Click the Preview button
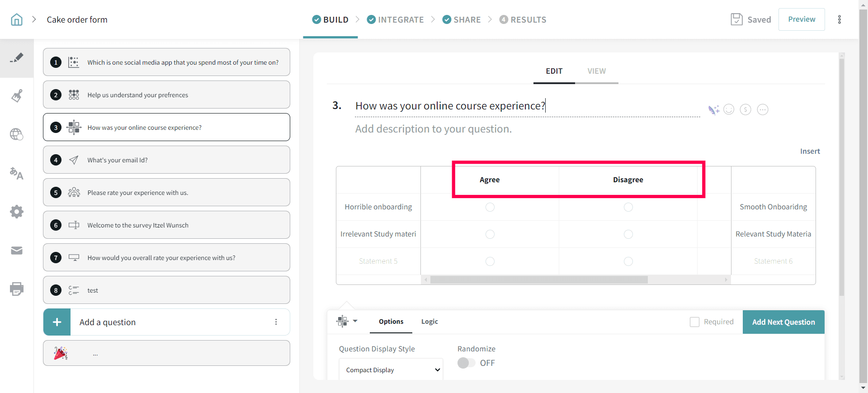This screenshot has height=393, width=868. pyautogui.click(x=802, y=19)
